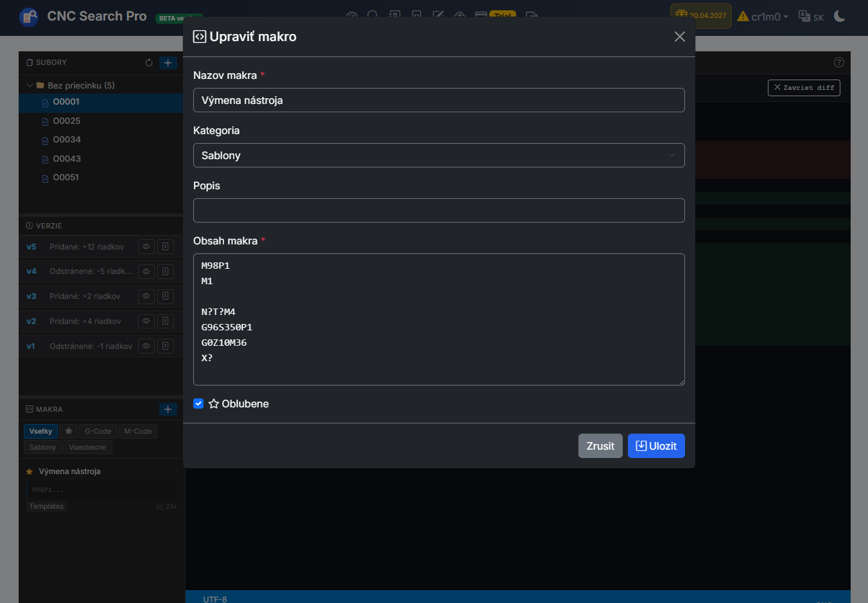The width and height of the screenshot is (868, 603).
Task: Select the G-Code macro filter tab
Action: coord(98,431)
